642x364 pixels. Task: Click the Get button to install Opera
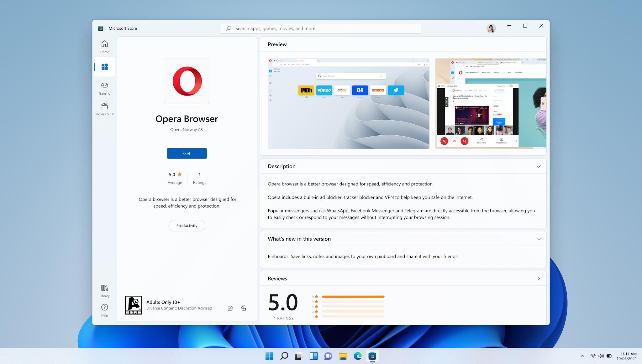point(187,153)
